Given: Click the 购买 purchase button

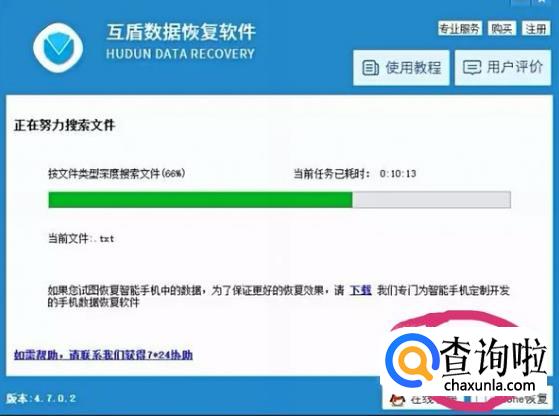Looking at the screenshot, I should click(501, 28).
